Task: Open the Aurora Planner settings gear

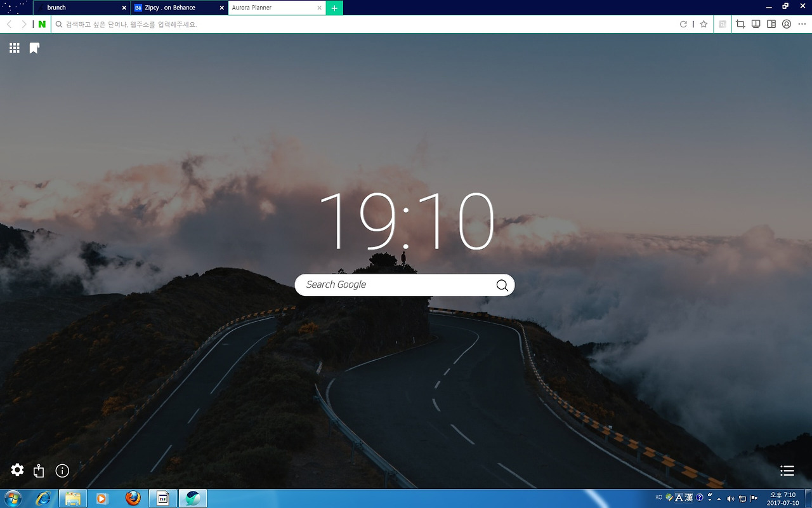Action: point(17,470)
